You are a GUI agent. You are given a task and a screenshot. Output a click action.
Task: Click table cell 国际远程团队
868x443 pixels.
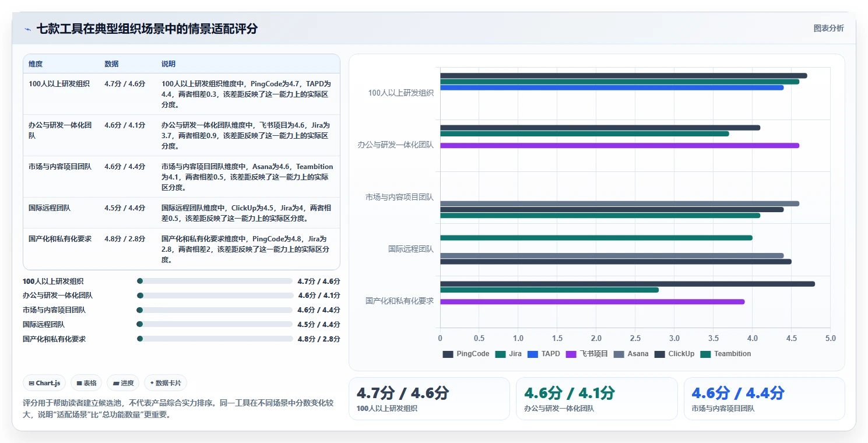tap(50, 208)
